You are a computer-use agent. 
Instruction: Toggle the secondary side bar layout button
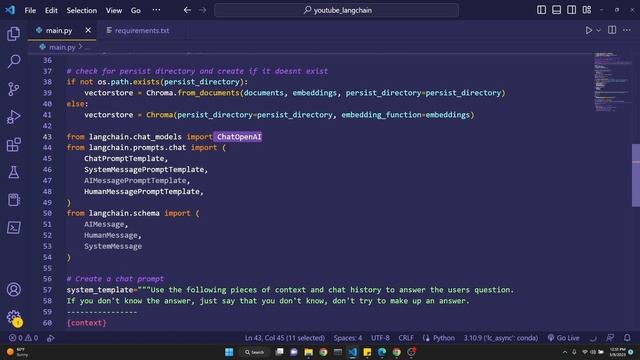pyautogui.click(x=571, y=10)
